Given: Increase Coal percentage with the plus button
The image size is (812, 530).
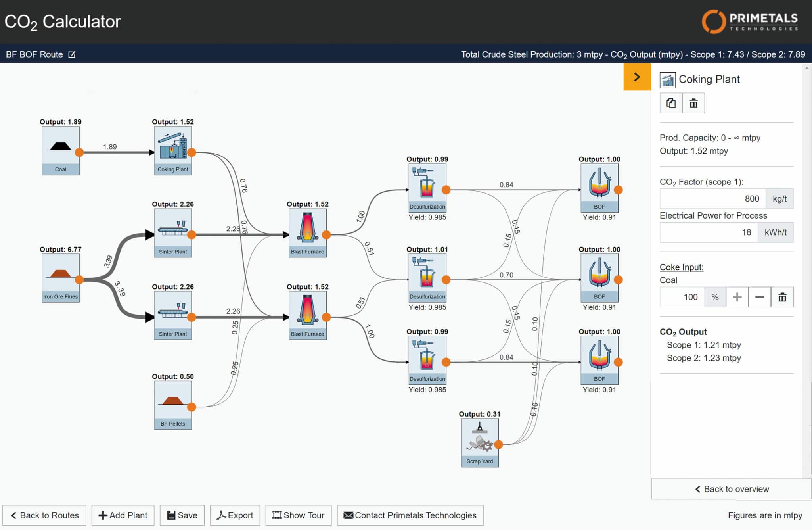Looking at the screenshot, I should coord(737,297).
